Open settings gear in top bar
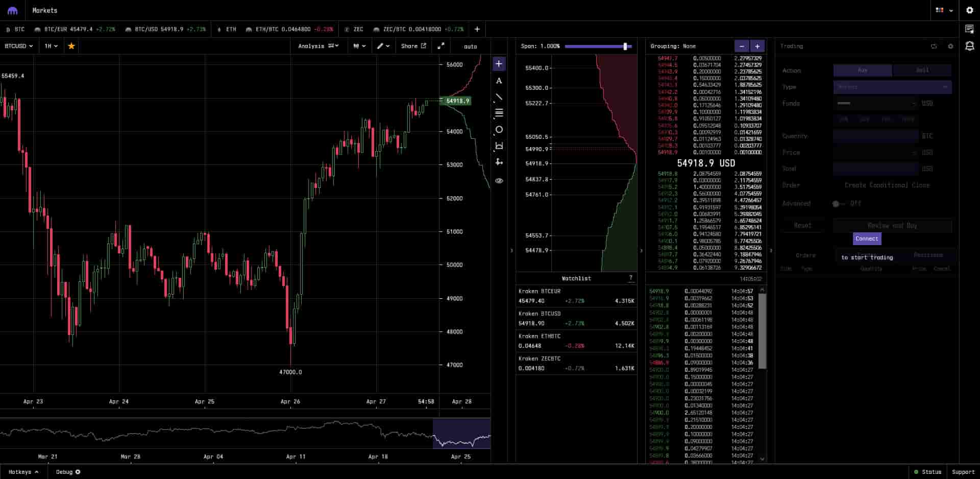This screenshot has height=479, width=980. 969,10
